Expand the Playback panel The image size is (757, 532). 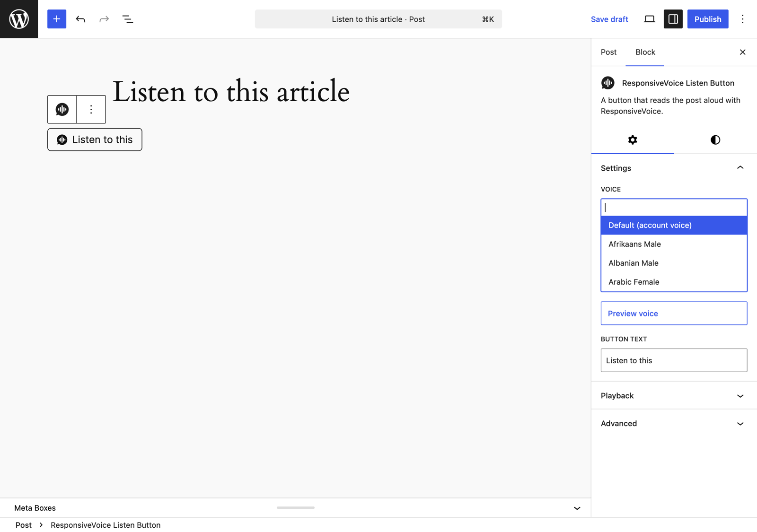674,396
